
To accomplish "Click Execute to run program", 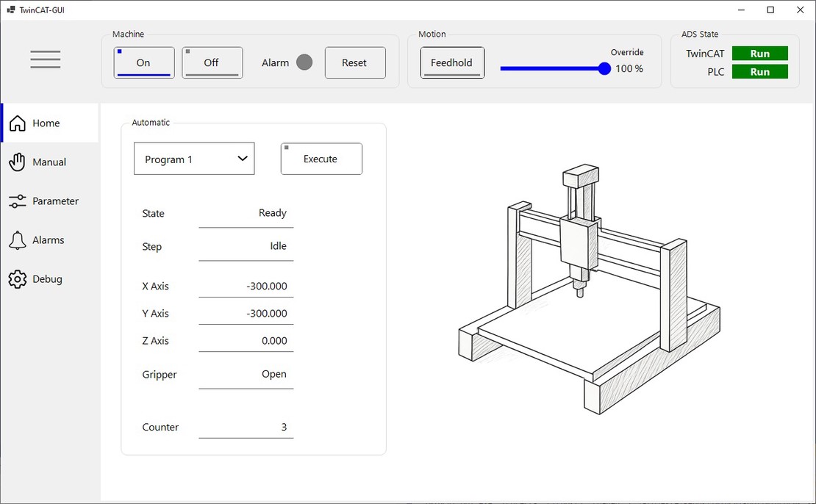I will click(321, 159).
